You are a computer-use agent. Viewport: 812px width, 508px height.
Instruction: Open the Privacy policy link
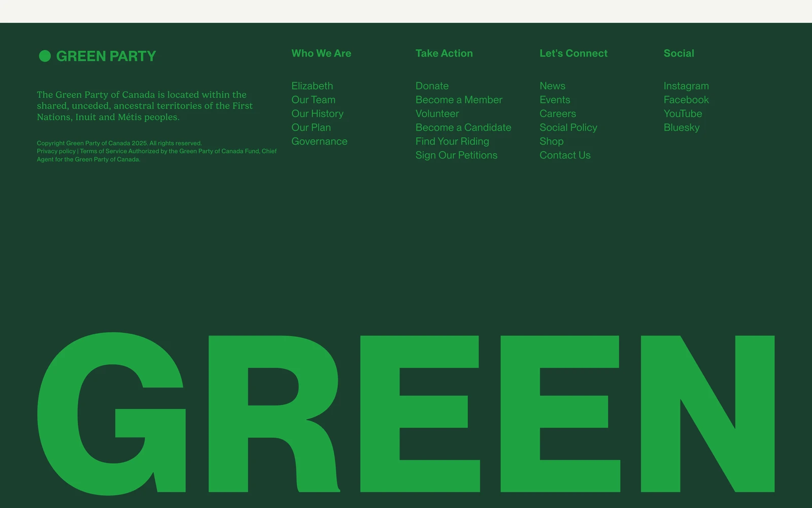pyautogui.click(x=56, y=151)
